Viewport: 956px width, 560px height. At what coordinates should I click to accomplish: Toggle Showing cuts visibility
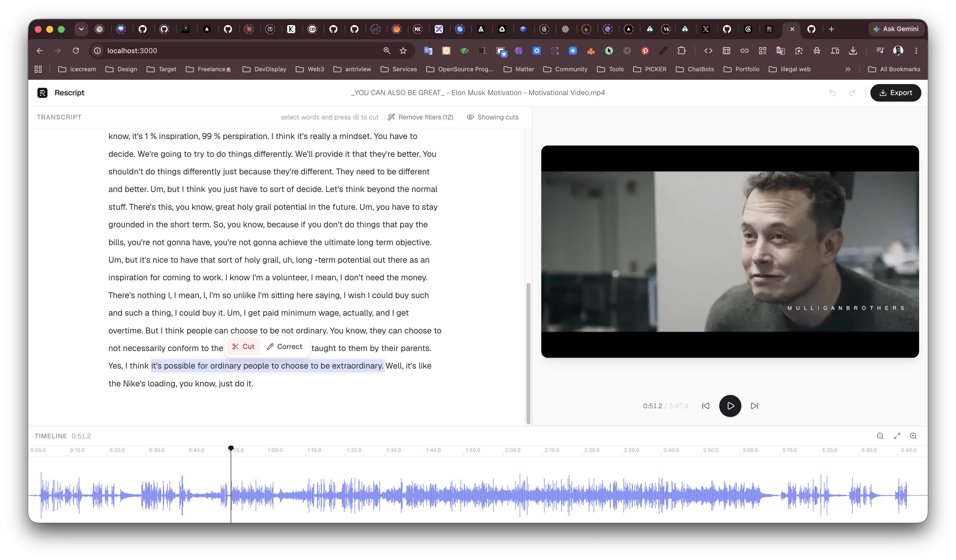pyautogui.click(x=492, y=117)
